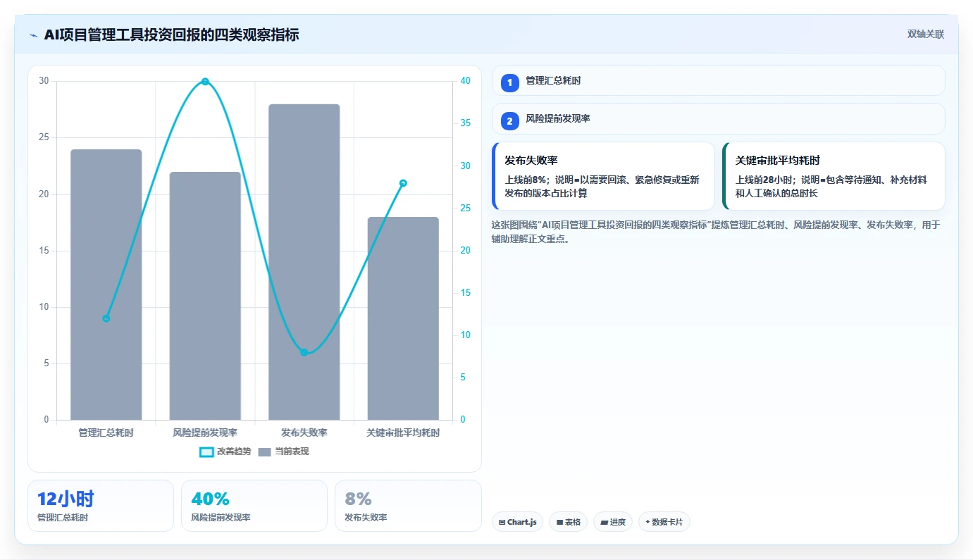Click the 发布失败率 x-axis label

[304, 433]
